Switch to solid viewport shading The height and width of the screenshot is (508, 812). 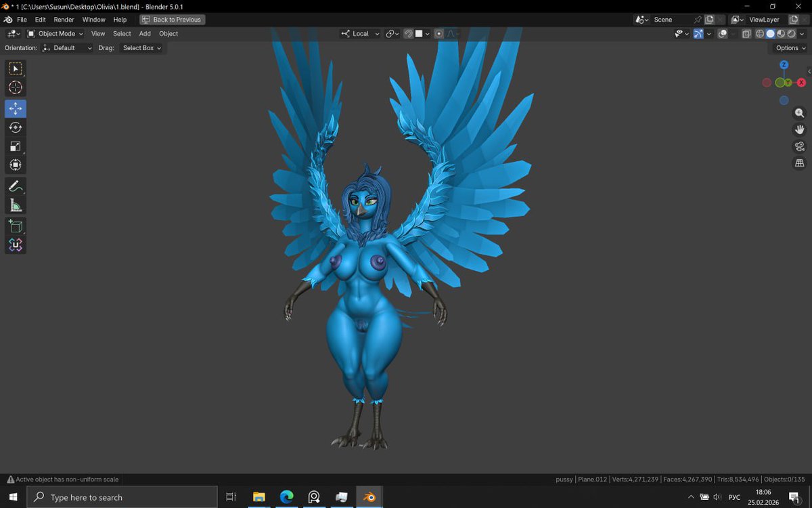(x=770, y=33)
